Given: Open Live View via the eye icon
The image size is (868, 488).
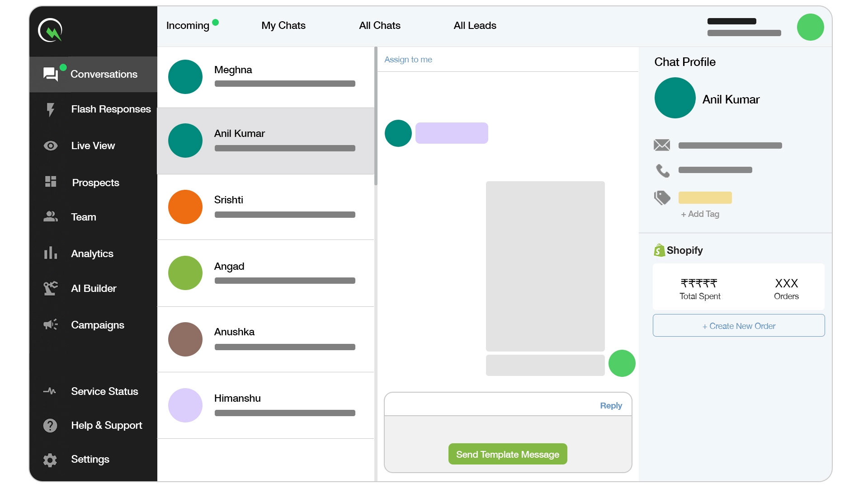Looking at the screenshot, I should (x=51, y=145).
